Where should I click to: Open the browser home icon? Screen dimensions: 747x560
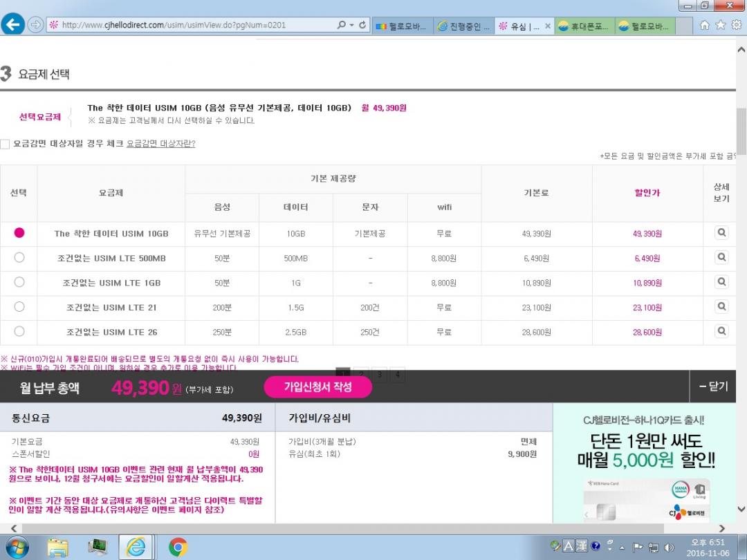click(704, 25)
